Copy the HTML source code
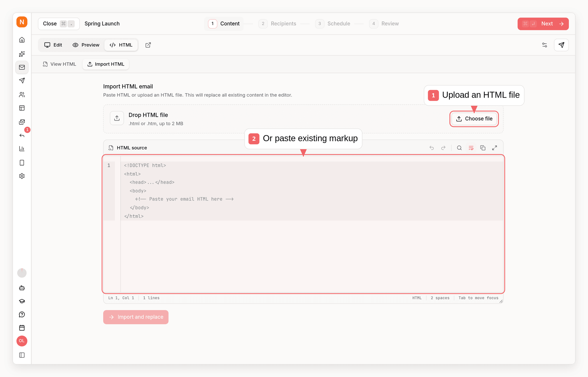Viewport: 588px width, 377px height. point(483,148)
